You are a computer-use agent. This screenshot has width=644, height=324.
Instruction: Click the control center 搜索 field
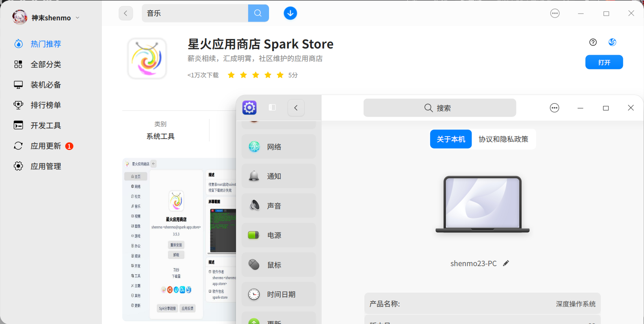click(440, 108)
